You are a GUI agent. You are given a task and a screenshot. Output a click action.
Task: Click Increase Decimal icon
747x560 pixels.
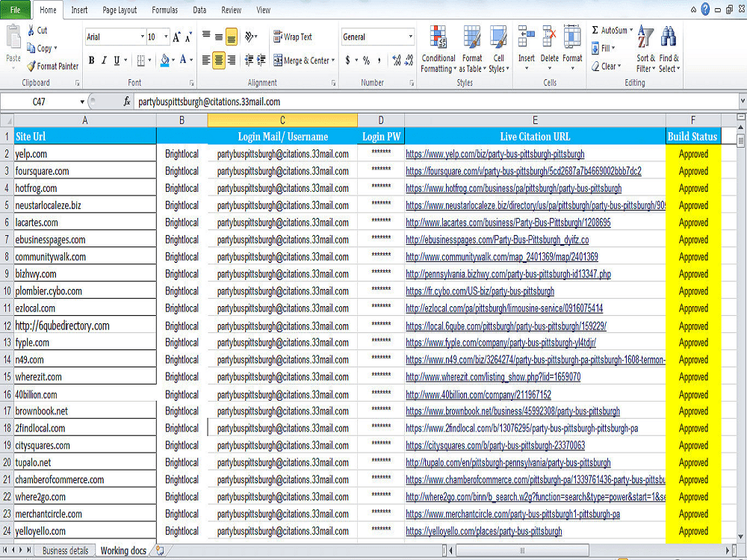pyautogui.click(x=397, y=60)
